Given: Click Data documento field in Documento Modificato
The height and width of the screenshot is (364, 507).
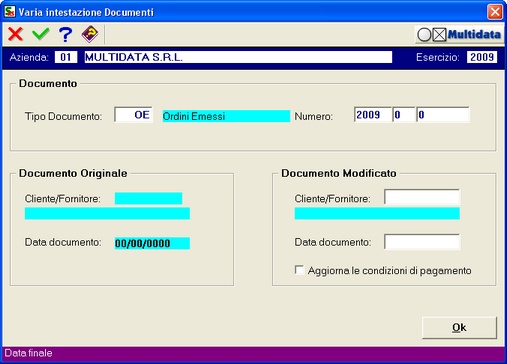Looking at the screenshot, I should tap(422, 242).
